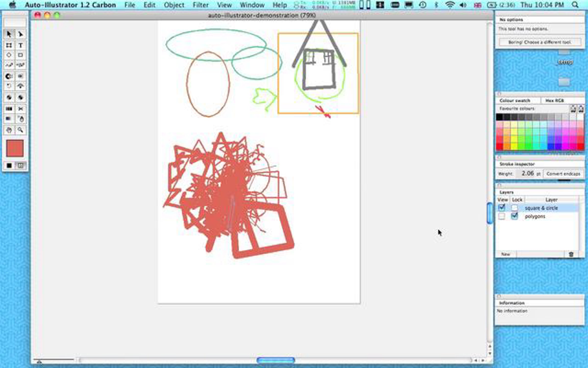Click the 'No information' text
Viewport: 588px width, 368px height.
click(x=512, y=311)
